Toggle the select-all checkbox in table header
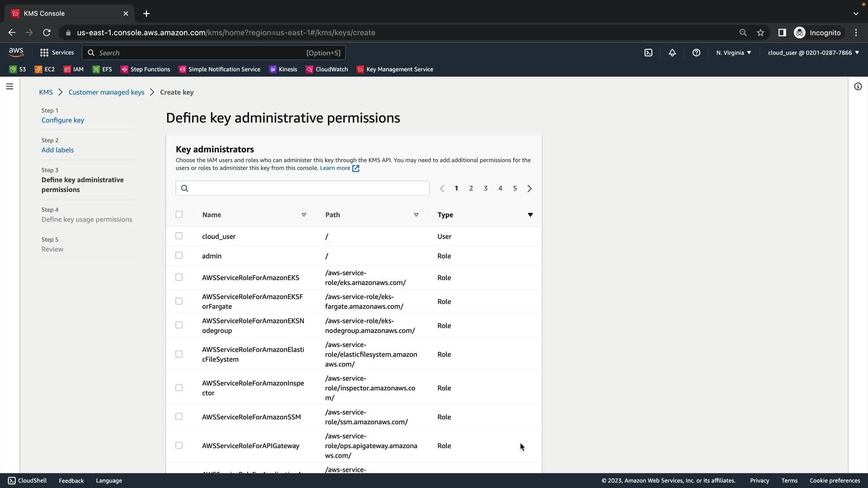 point(179,214)
